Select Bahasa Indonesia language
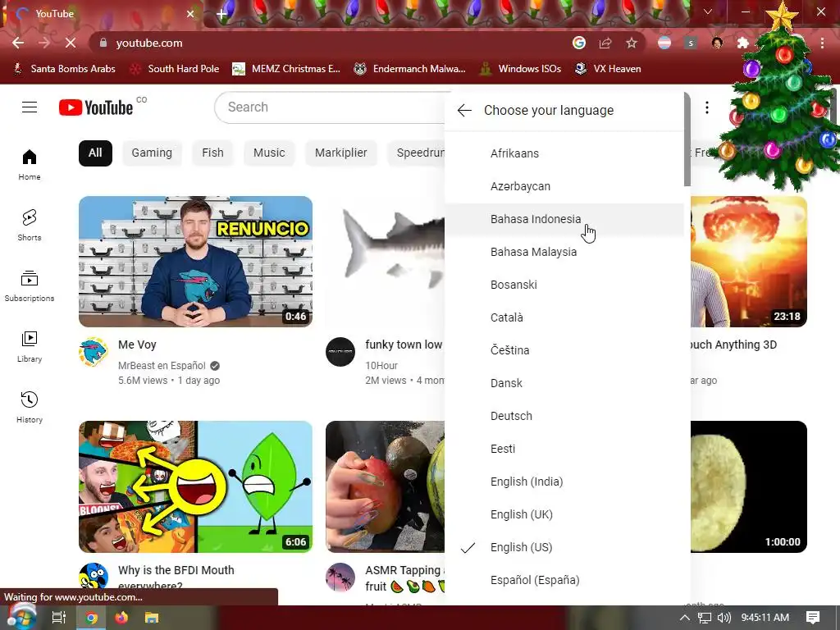Viewport: 840px width, 630px height. point(564,219)
